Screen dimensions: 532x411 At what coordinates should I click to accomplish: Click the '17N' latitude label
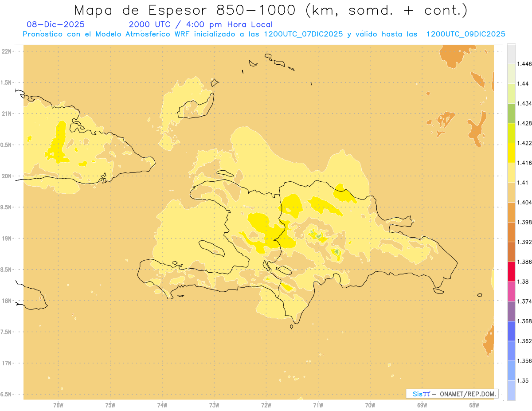[x=7, y=363]
